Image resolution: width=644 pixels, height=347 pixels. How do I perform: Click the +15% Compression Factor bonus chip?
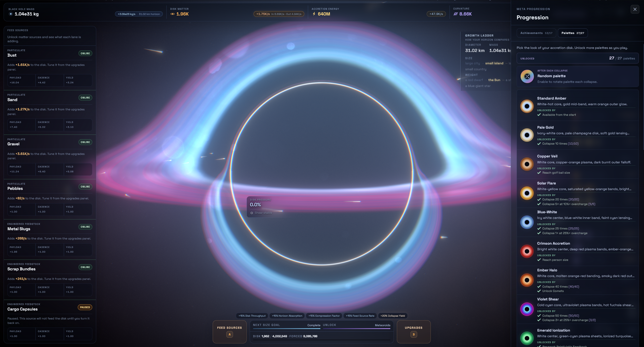(x=324, y=316)
